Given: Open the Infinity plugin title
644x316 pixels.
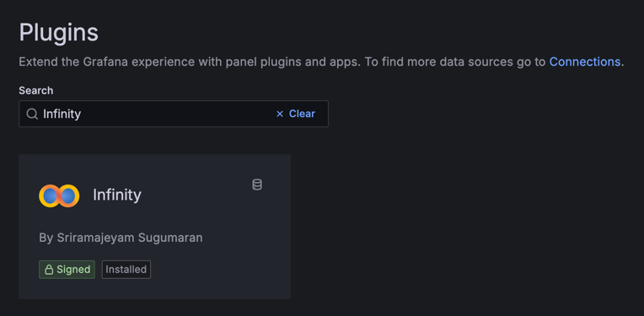Looking at the screenshot, I should tap(117, 195).
